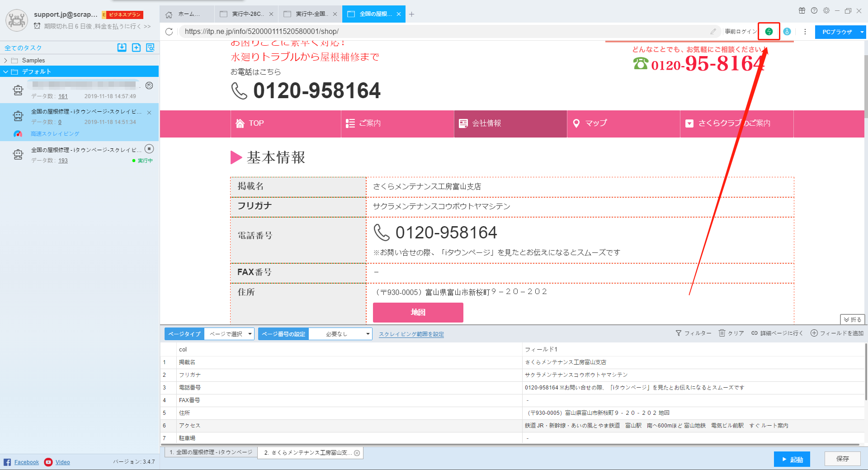Click the 起動 start button

tap(792, 459)
